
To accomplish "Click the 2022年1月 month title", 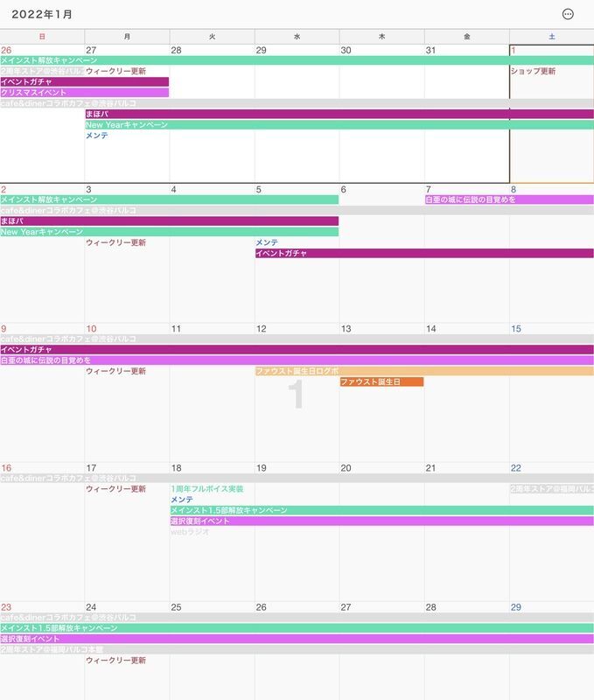I will (43, 15).
